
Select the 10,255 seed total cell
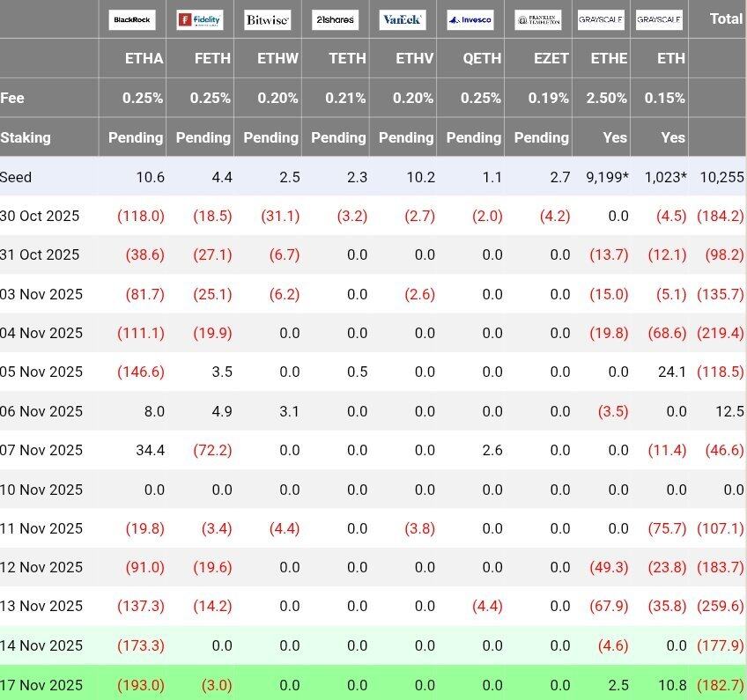(x=721, y=177)
